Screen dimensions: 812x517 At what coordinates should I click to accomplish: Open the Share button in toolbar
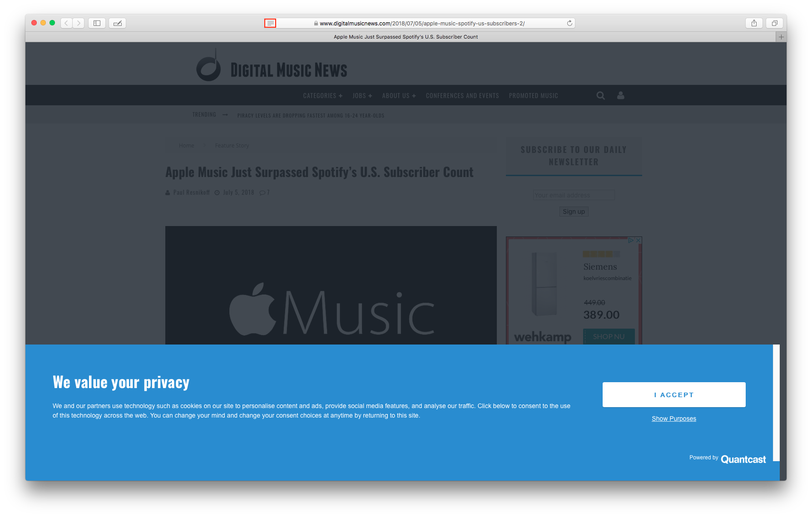point(754,23)
